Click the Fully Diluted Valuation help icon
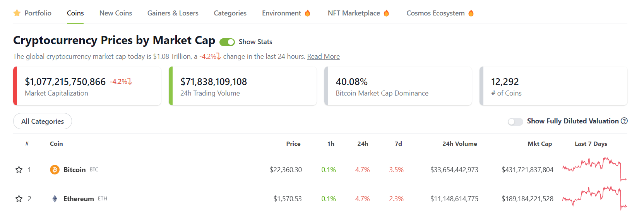This screenshot has width=644, height=212. coord(624,121)
